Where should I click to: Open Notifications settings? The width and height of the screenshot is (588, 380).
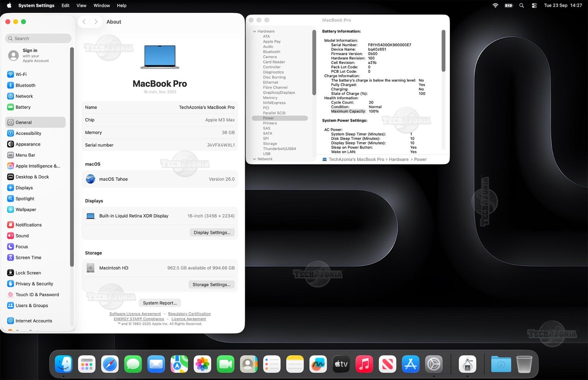pyautogui.click(x=36, y=225)
